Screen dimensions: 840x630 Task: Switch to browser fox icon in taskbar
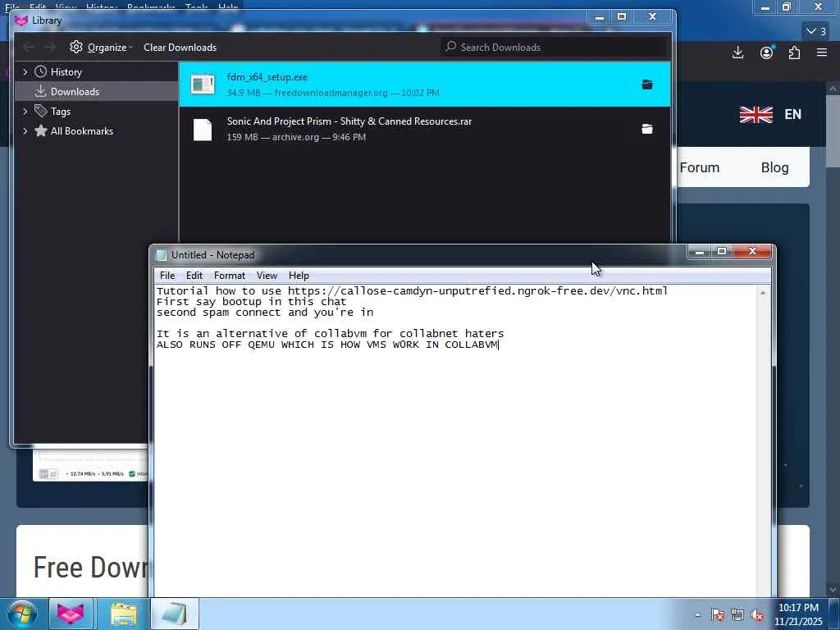pyautogui.click(x=71, y=614)
